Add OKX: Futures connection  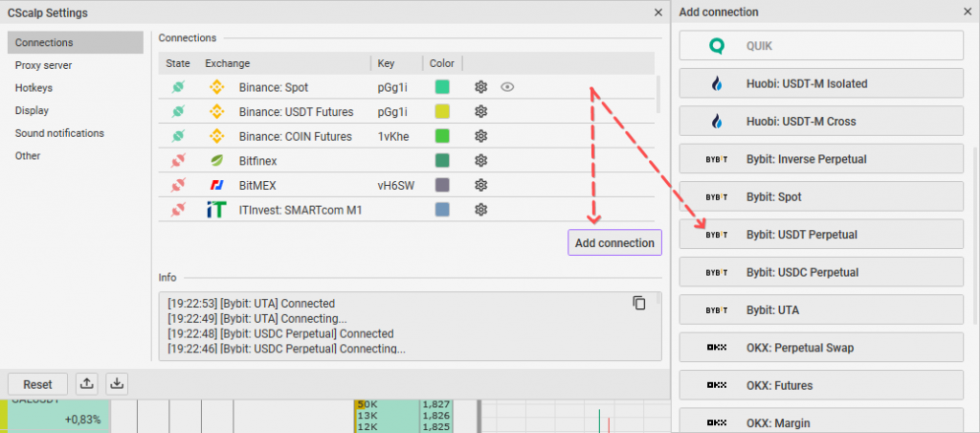click(x=821, y=385)
